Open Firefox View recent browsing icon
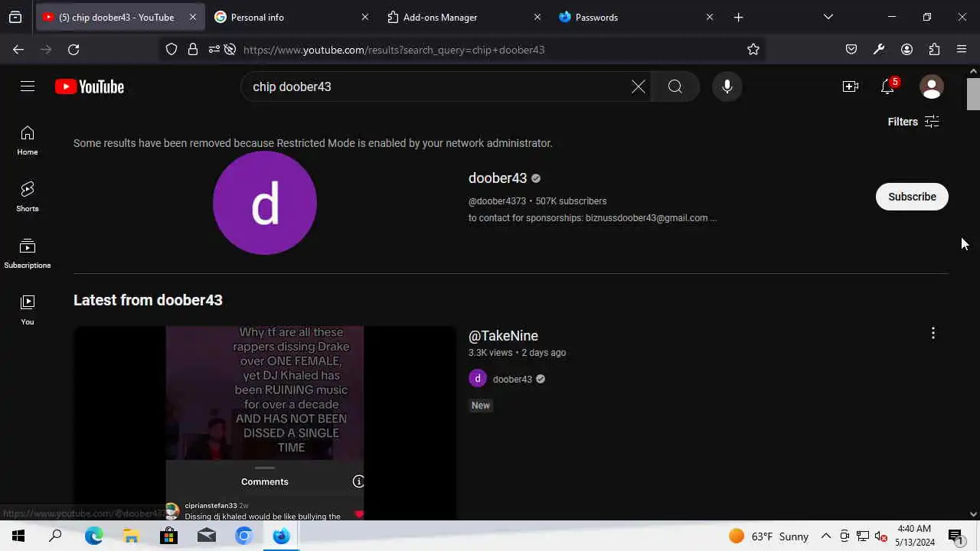This screenshot has width=980, height=551. point(15,17)
